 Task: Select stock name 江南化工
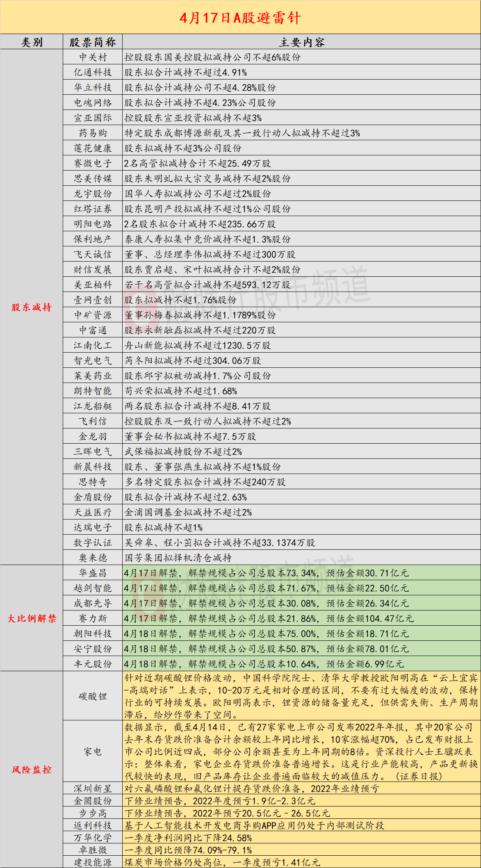pyautogui.click(x=93, y=346)
